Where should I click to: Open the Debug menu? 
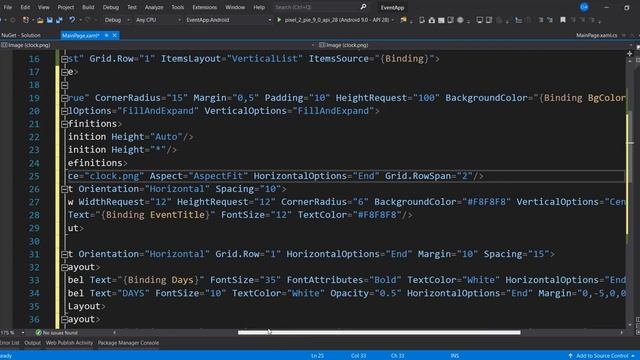[111, 7]
